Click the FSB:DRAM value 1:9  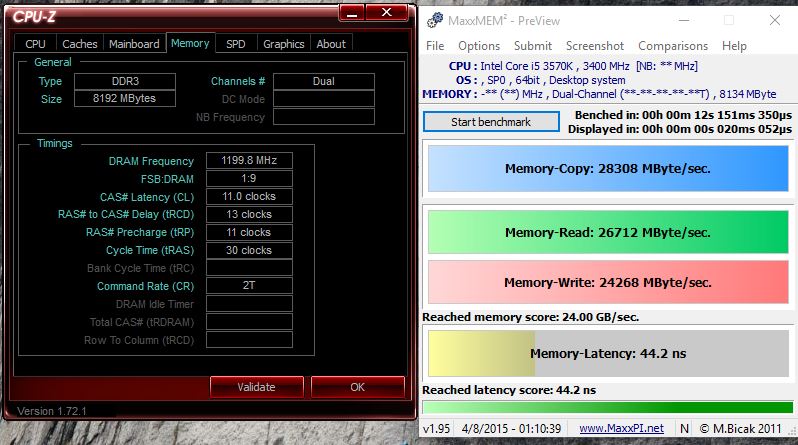coord(249,178)
